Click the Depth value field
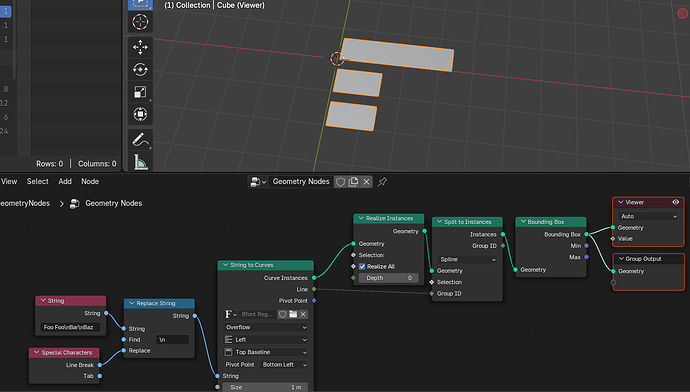The height and width of the screenshot is (392, 690). click(388, 278)
